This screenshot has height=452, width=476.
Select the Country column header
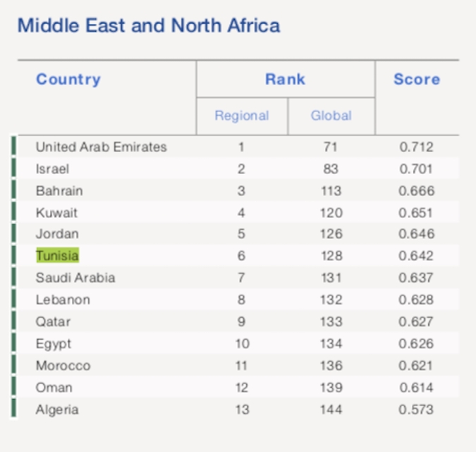(x=68, y=79)
